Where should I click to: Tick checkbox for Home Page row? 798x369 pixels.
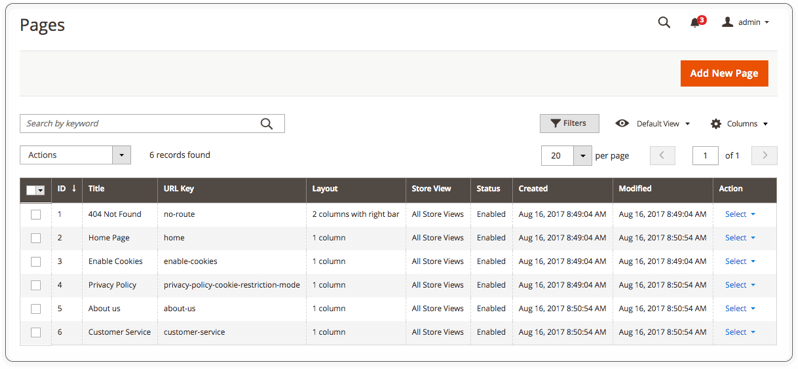tap(36, 238)
